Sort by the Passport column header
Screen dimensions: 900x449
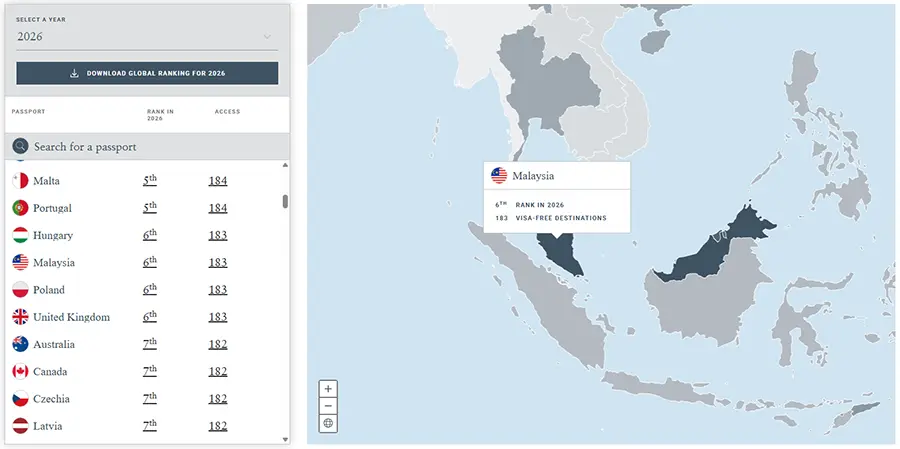point(28,111)
